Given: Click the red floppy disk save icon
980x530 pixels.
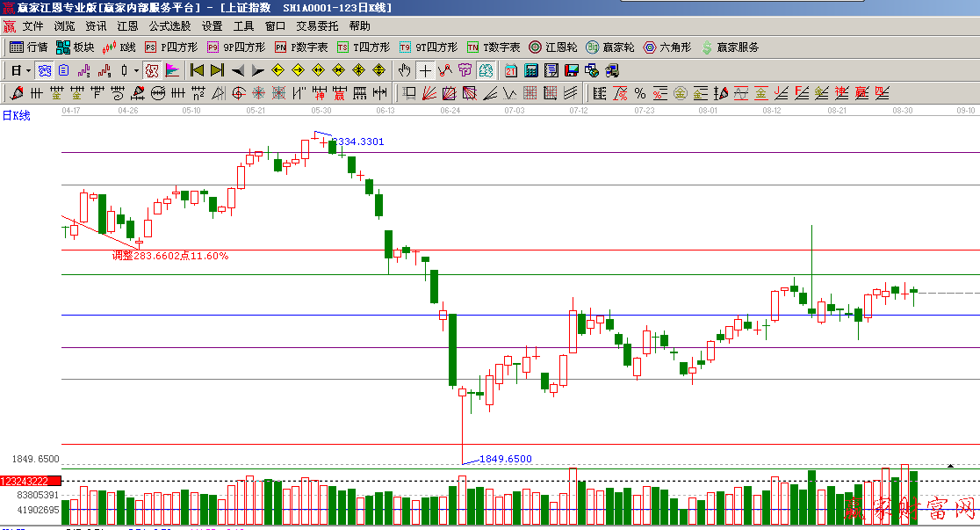Looking at the screenshot, I should click(572, 70).
